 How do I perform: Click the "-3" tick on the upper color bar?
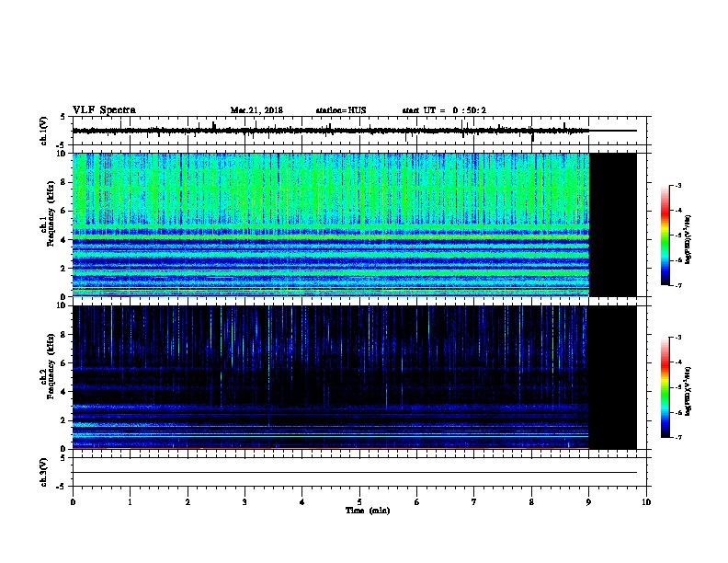pos(677,185)
